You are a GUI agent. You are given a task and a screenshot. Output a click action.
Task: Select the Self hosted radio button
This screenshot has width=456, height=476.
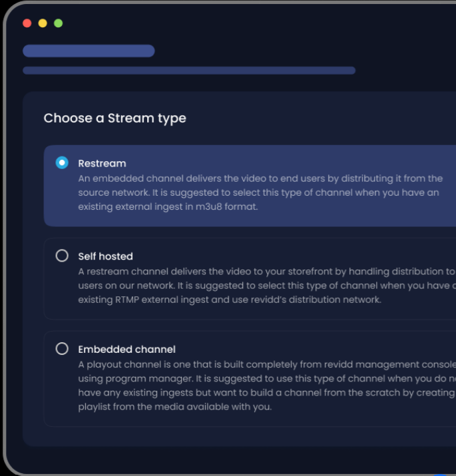tap(62, 256)
